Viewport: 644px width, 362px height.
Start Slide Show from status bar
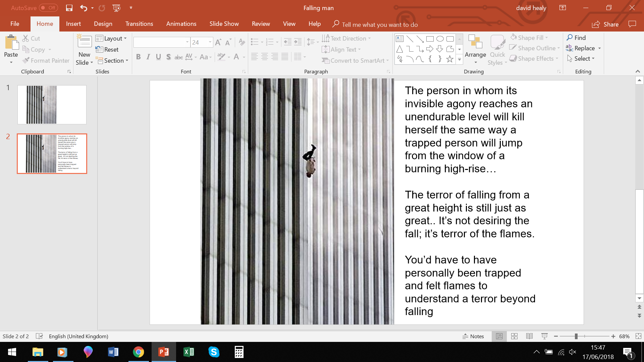tap(544, 336)
